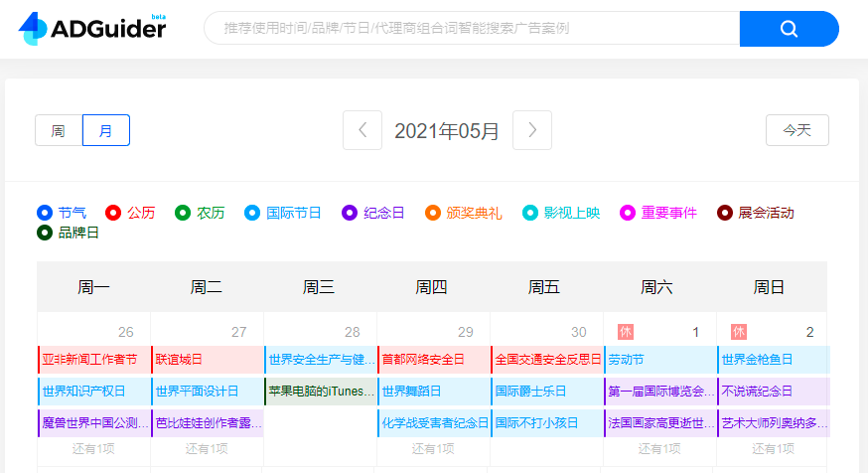The height and width of the screenshot is (473, 868).
Task: Toggle the 节气 category filter
Action: pyautogui.click(x=62, y=213)
